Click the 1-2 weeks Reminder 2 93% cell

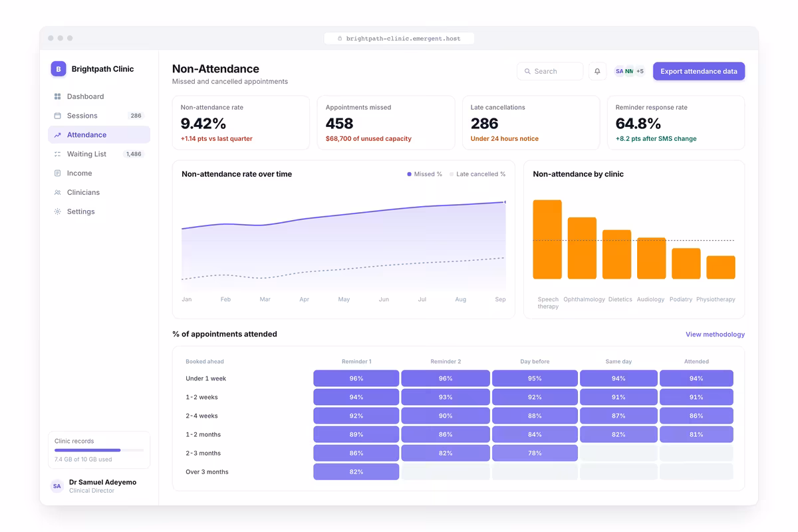[446, 397]
